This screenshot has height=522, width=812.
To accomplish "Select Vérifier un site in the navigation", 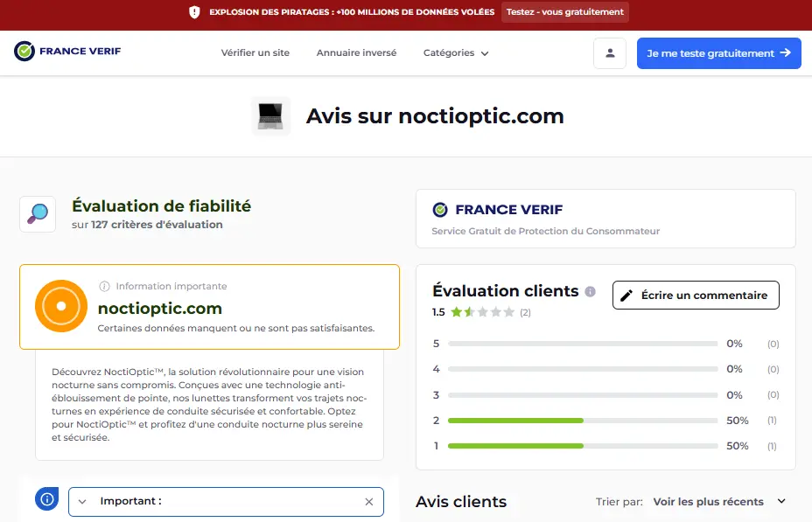I will [255, 52].
